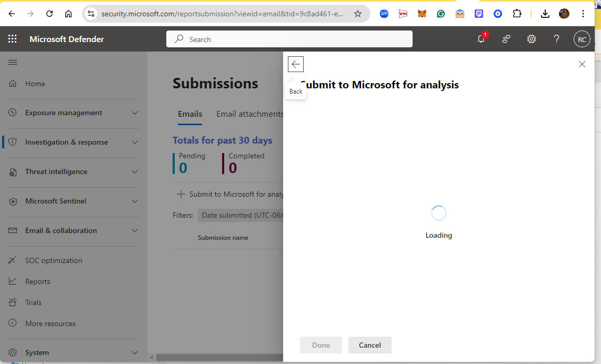
Task: Click the horizontal scrollbar left arrow
Action: (152, 358)
